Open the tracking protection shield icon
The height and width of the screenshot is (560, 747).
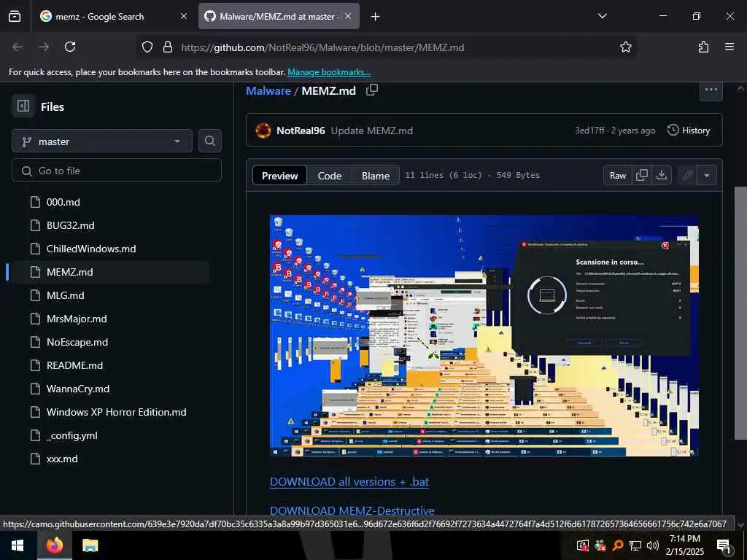(147, 47)
